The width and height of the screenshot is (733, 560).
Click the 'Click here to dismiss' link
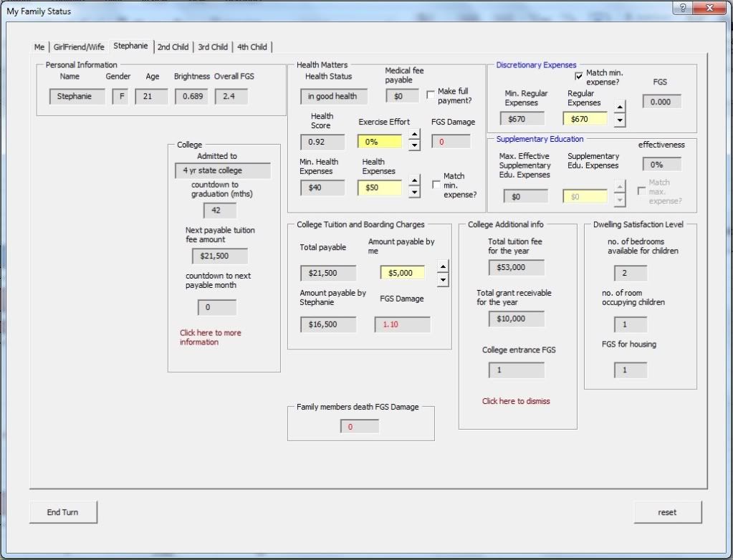516,401
